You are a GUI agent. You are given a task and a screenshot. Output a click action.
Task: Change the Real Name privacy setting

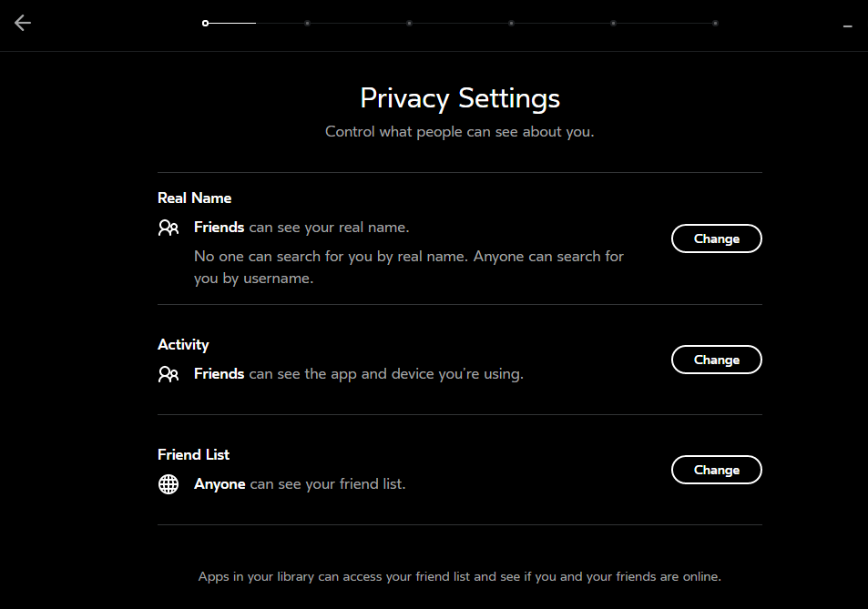717,239
